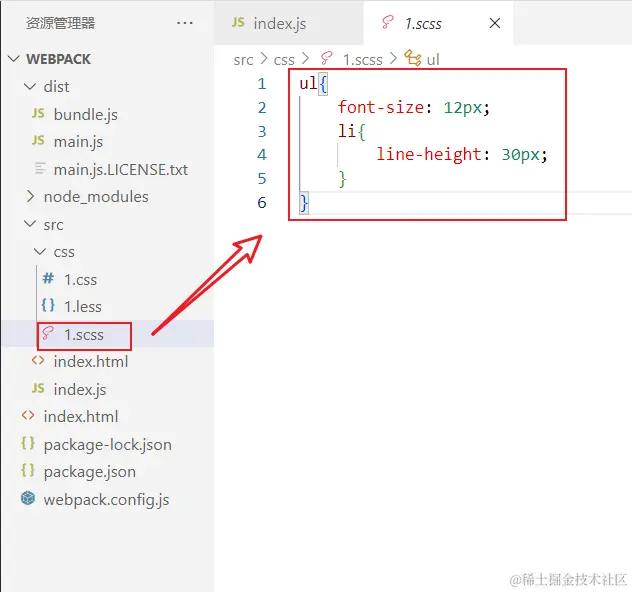
Task: Click the JS icon on the index.js tab
Action: pos(238,23)
